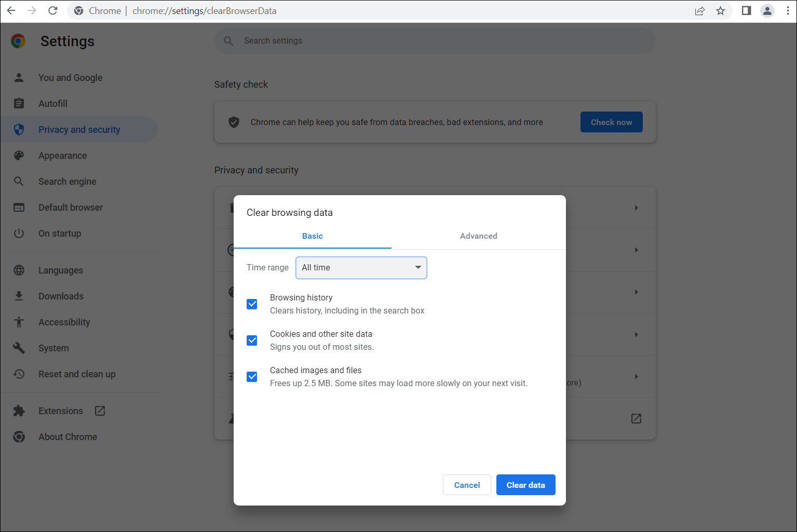Expand the first Privacy and security row arrow

[636, 208]
